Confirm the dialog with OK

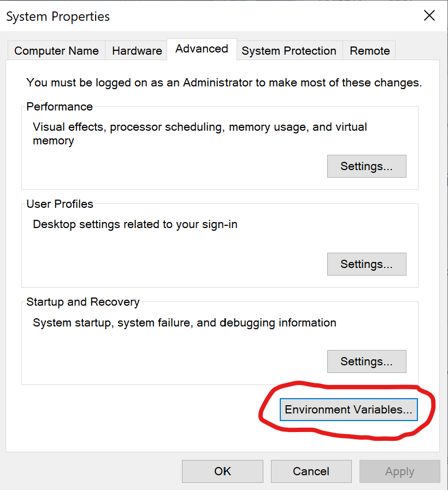tap(222, 471)
